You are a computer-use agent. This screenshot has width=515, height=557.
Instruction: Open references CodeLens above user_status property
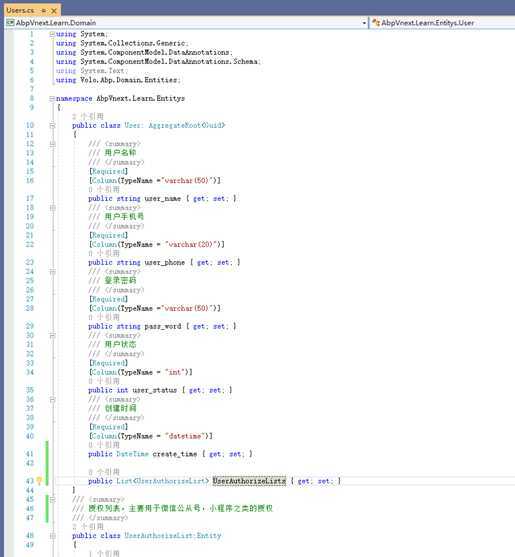104,381
